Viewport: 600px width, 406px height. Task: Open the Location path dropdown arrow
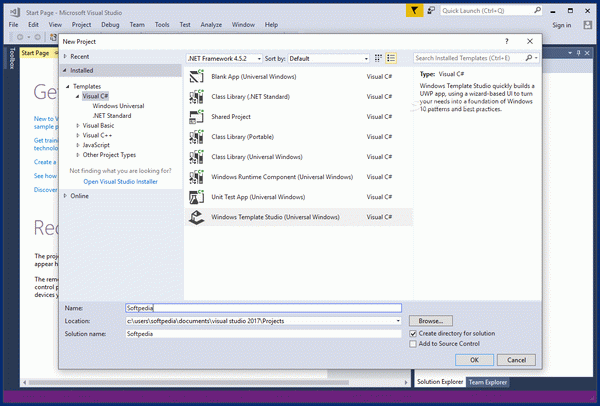click(x=398, y=321)
